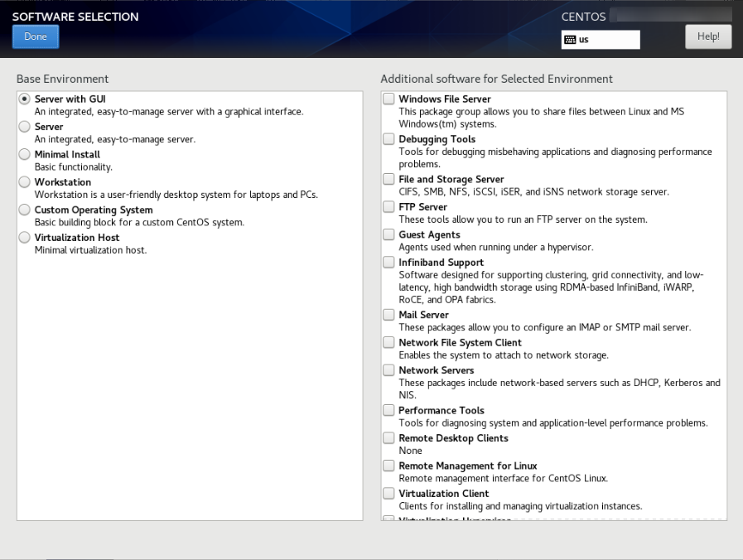Choose Minimal Install radio button
The image size is (743, 560).
tap(24, 154)
